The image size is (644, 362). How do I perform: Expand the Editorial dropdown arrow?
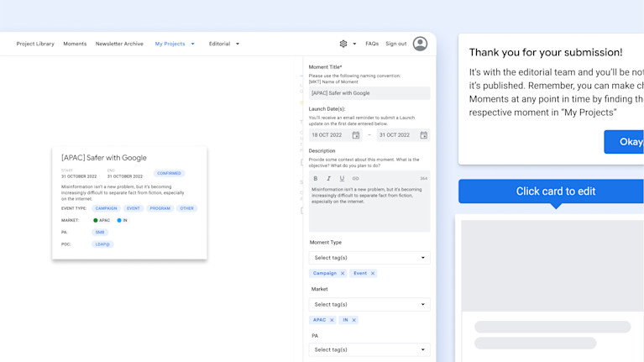[238, 44]
